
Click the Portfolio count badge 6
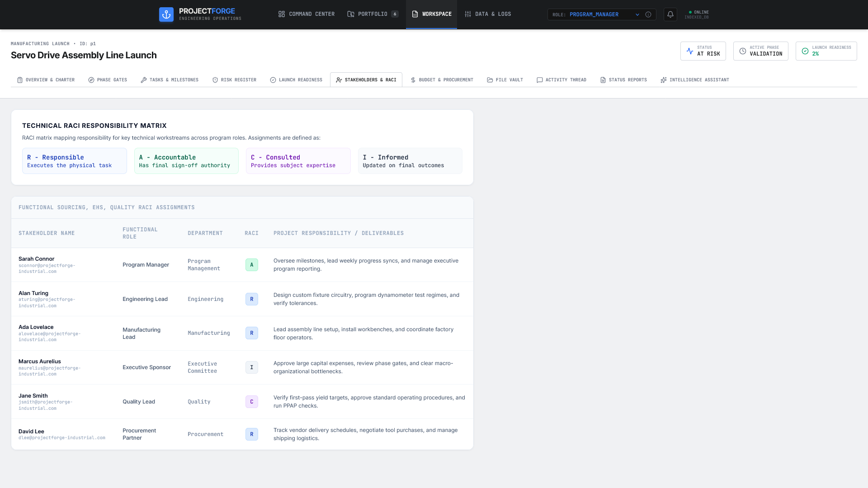coord(395,14)
